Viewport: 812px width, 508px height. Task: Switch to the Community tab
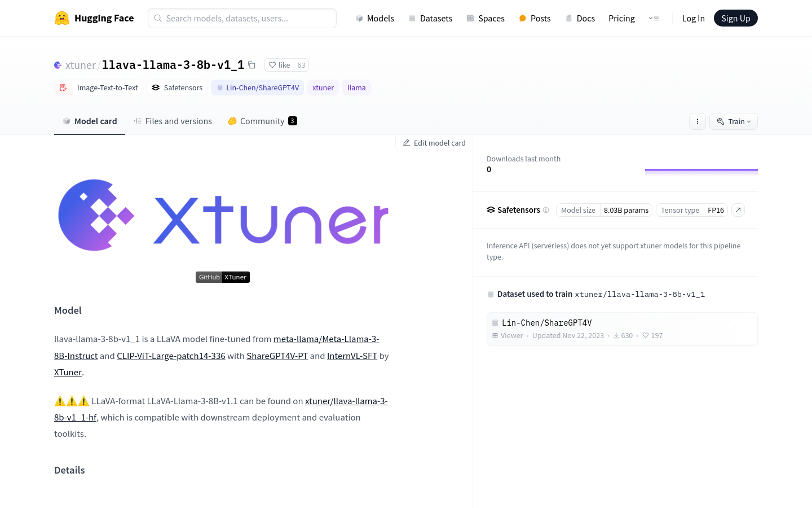point(262,121)
